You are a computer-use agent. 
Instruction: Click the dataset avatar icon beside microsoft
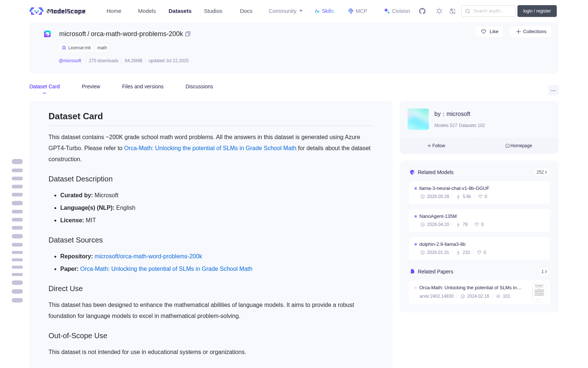click(47, 34)
